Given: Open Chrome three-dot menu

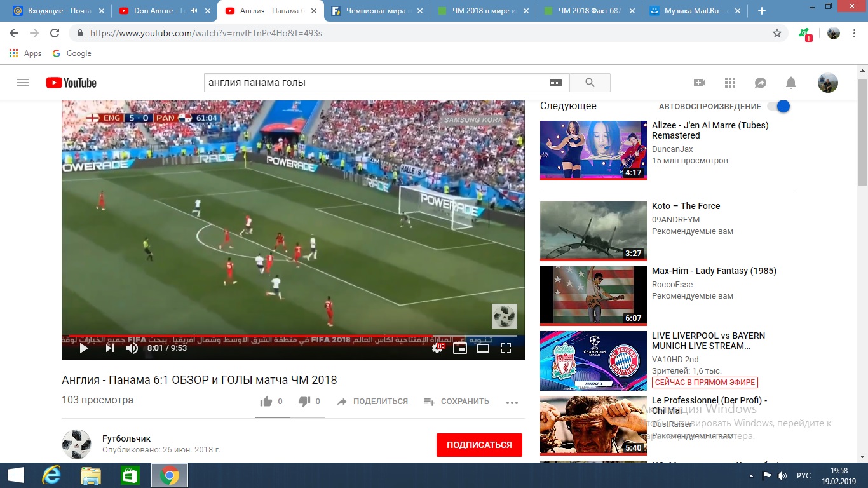Looking at the screenshot, I should [855, 33].
